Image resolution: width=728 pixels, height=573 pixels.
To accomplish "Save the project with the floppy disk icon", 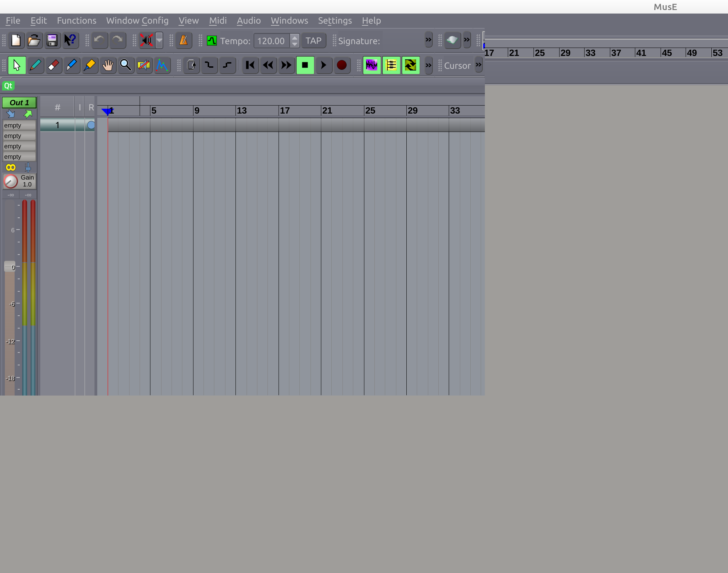I will pos(52,41).
